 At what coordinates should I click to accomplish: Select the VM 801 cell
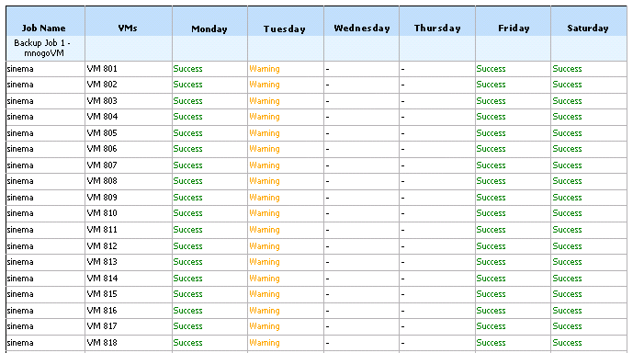tap(102, 69)
